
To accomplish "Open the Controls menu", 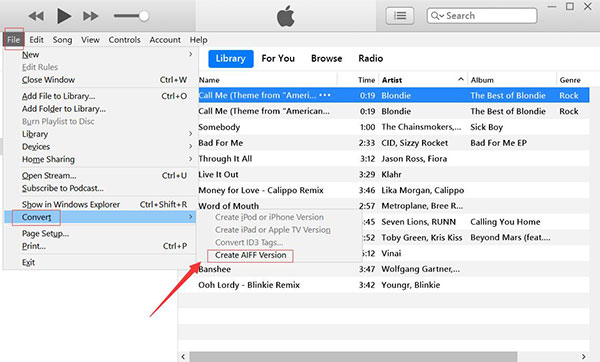I will click(124, 39).
